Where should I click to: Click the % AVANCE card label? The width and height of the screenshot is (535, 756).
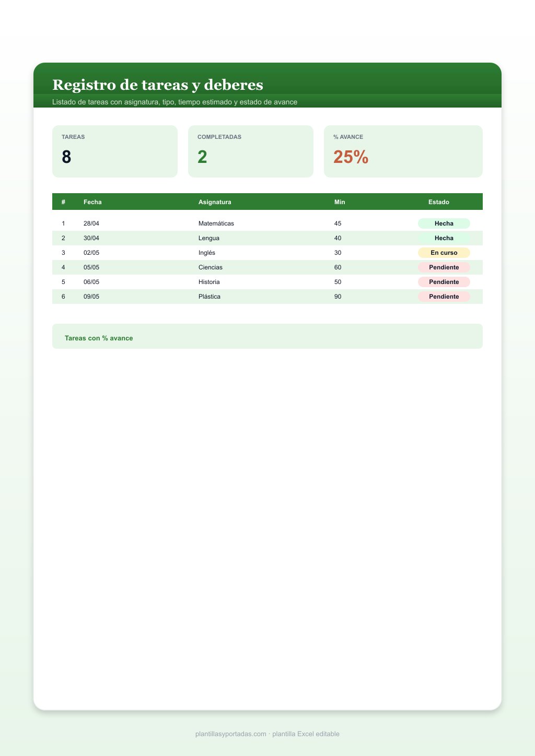(x=348, y=137)
